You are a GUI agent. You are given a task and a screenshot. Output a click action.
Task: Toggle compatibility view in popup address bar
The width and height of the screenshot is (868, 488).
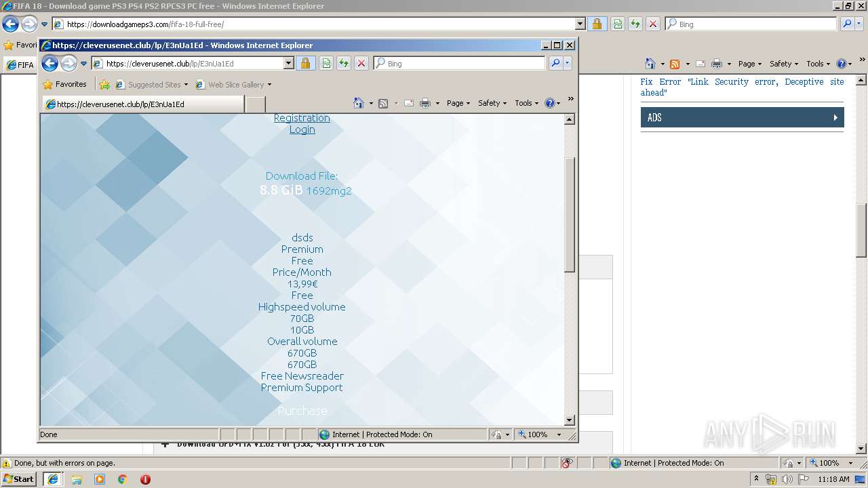[x=326, y=63]
